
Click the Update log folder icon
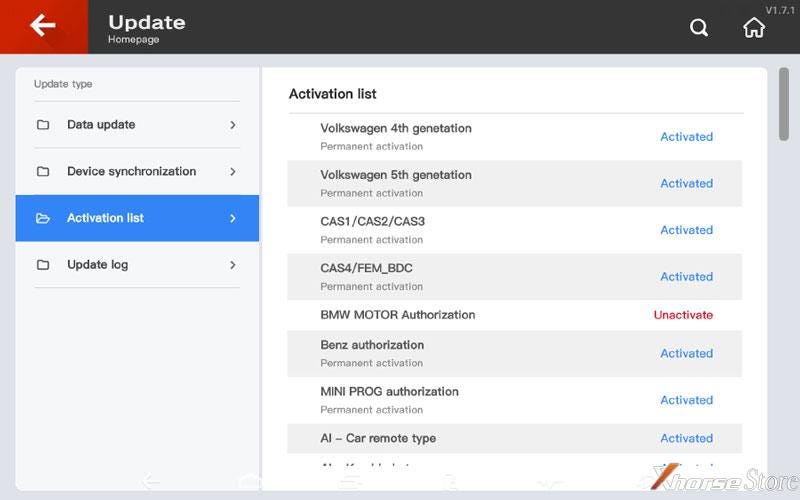pyautogui.click(x=43, y=265)
